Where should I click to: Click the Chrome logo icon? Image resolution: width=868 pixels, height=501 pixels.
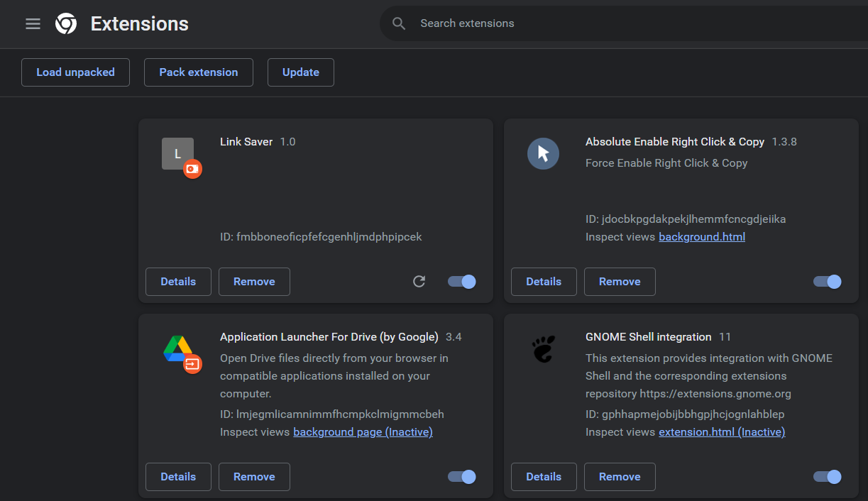pos(66,23)
